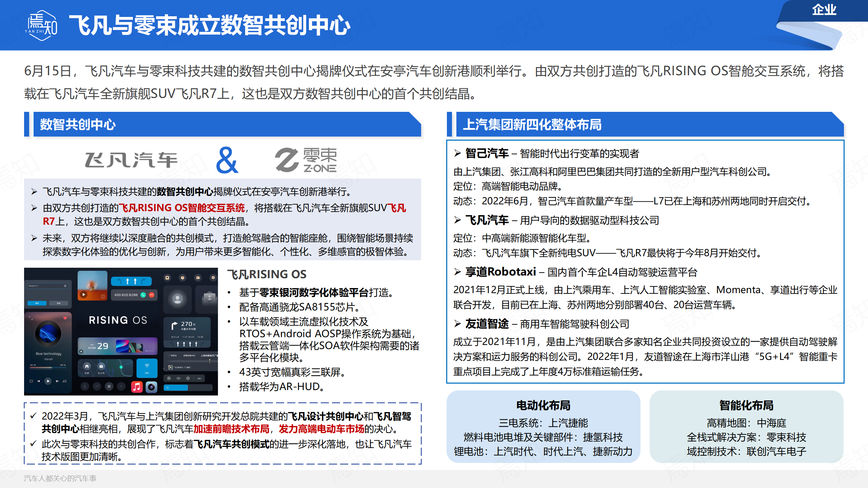Click the line about L7 deliveries 动态：2022年6月
This screenshot has height=488, width=868.
(x=633, y=201)
